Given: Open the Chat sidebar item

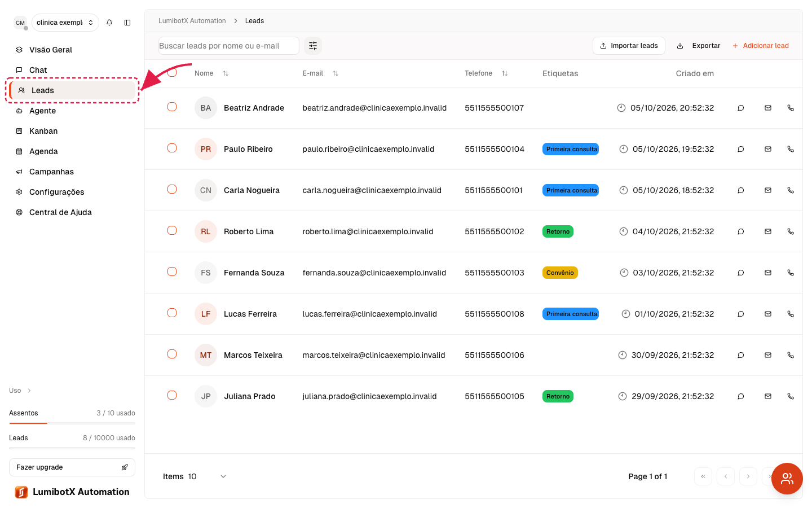Looking at the screenshot, I should [x=72, y=70].
